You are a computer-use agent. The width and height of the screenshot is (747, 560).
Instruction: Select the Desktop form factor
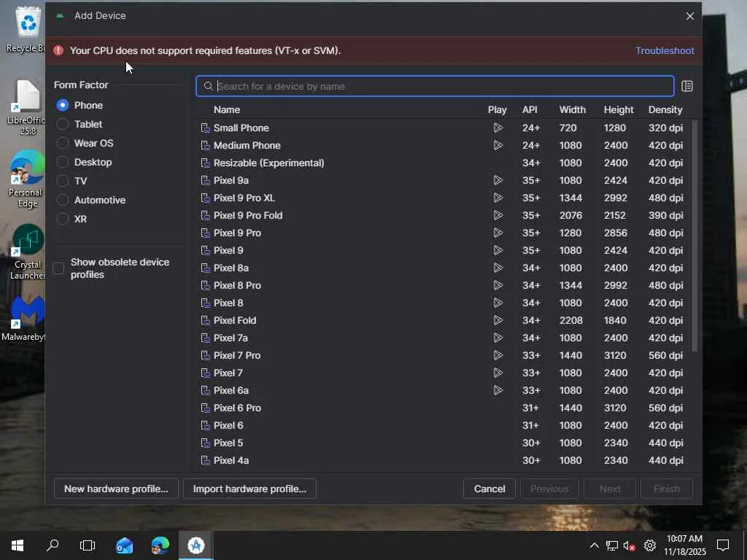click(63, 163)
